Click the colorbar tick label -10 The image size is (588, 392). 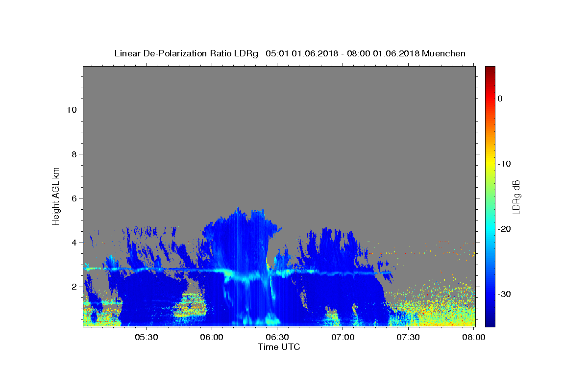coord(505,164)
